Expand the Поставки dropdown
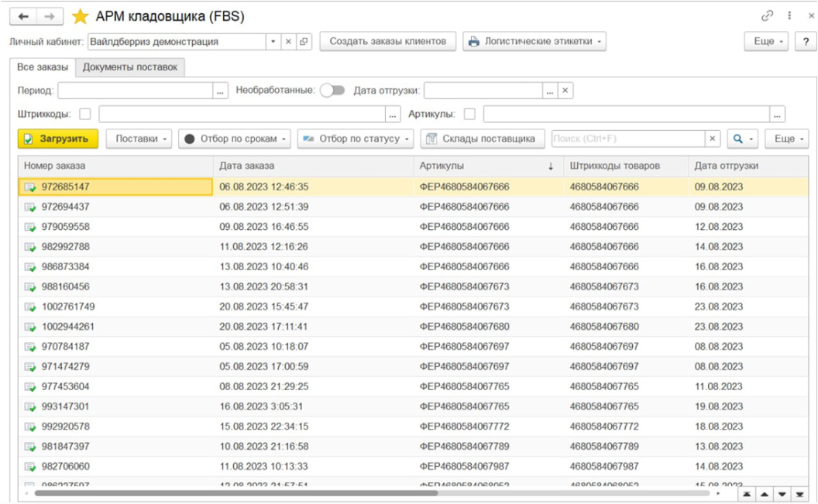Image resolution: width=818 pixels, height=504 pixels. pyautogui.click(x=140, y=139)
